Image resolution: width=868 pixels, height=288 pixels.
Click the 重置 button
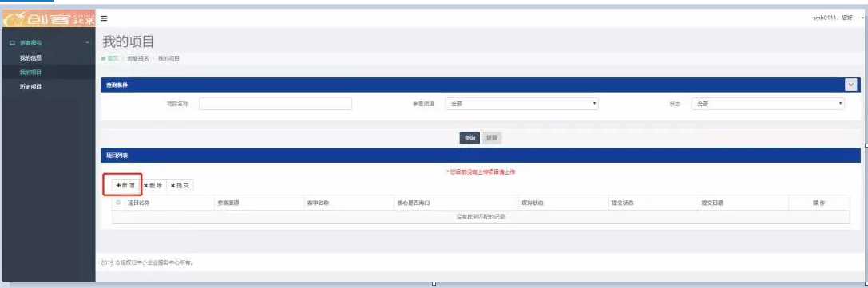click(492, 138)
